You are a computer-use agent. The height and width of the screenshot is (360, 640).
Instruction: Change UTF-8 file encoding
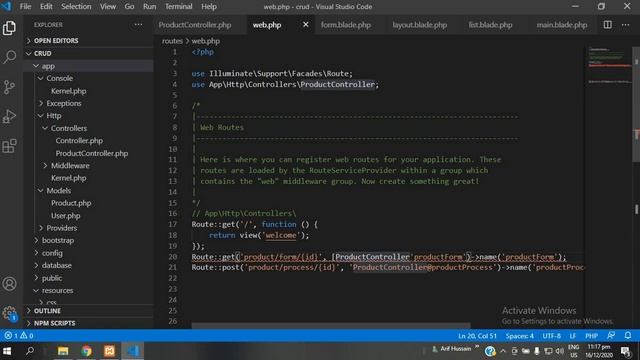(x=551, y=336)
